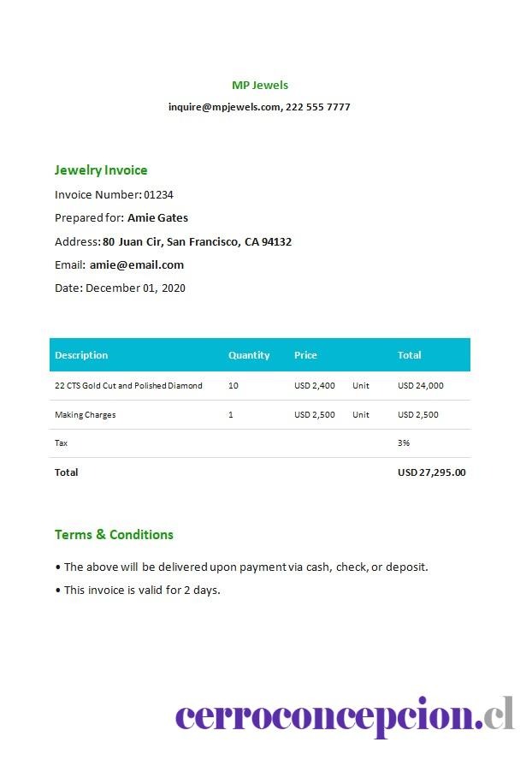
Task: Select the invoice valid for 2 days bullet
Action: point(138,591)
